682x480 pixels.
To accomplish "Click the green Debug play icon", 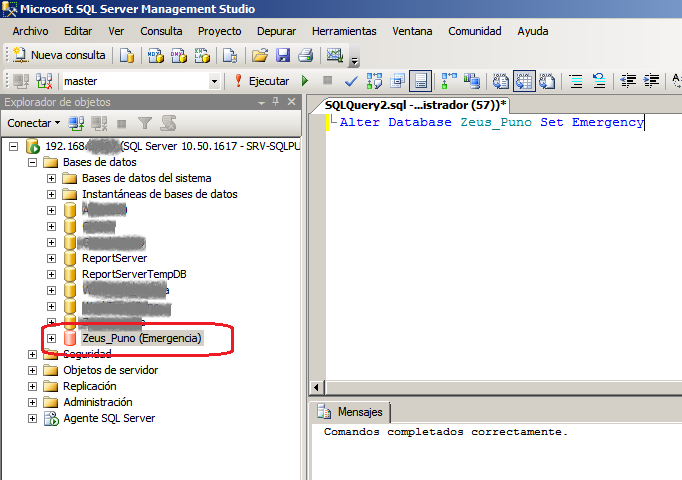I will click(x=305, y=81).
